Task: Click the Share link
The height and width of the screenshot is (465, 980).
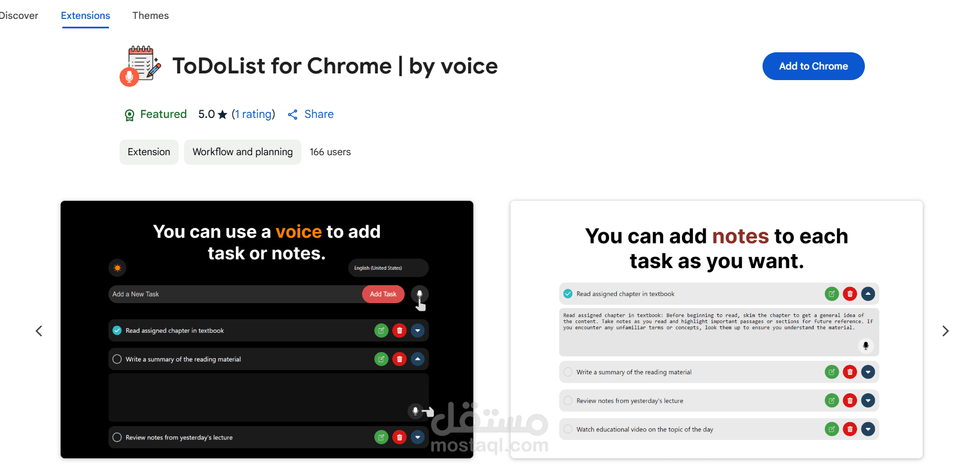Action: click(319, 114)
